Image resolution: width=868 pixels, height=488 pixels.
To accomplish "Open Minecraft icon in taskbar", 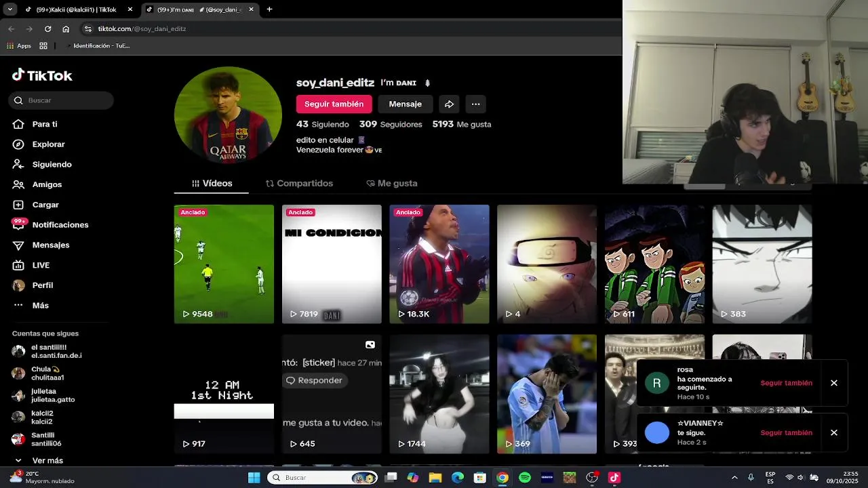I will tap(570, 478).
